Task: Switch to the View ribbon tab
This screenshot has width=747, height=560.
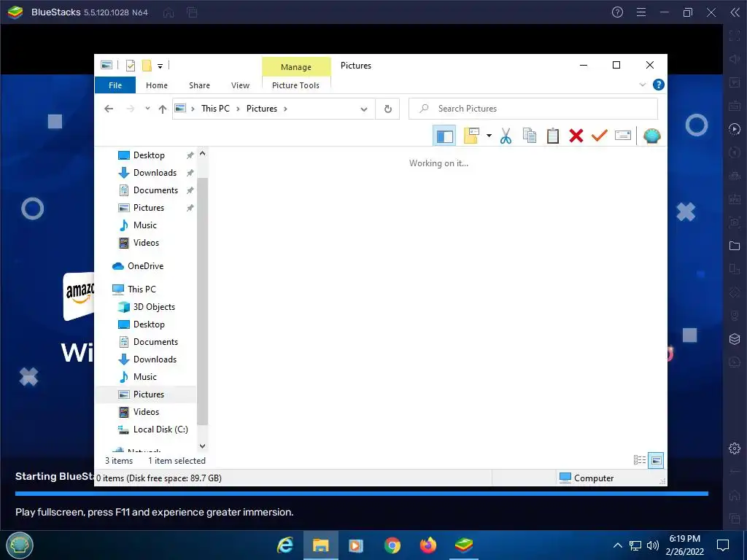Action: pos(240,85)
